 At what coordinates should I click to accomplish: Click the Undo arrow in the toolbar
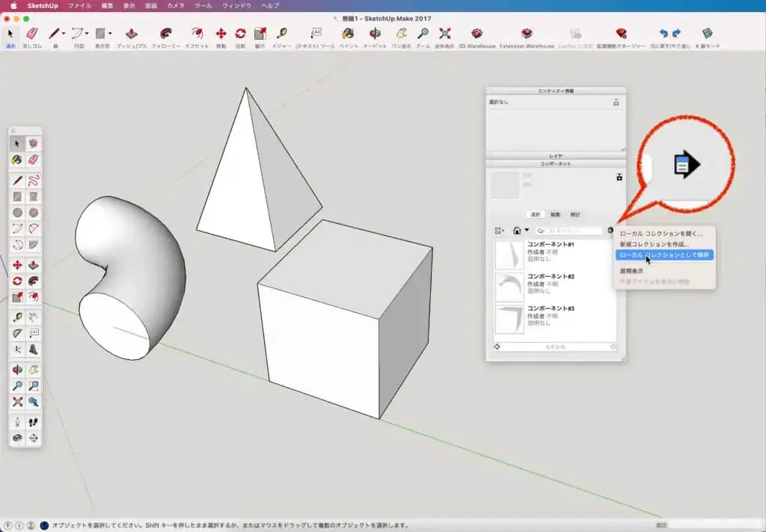(664, 33)
